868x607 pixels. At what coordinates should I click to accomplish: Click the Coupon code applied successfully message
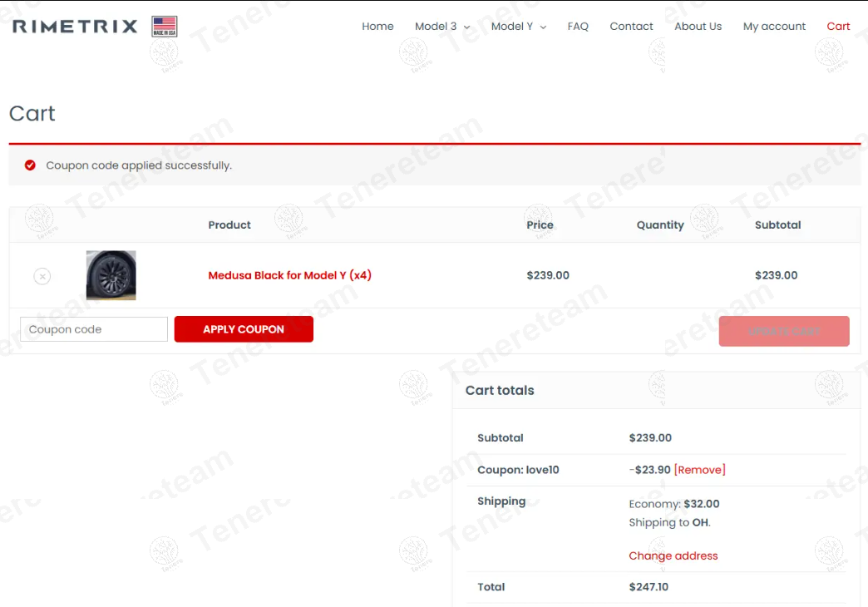[139, 165]
